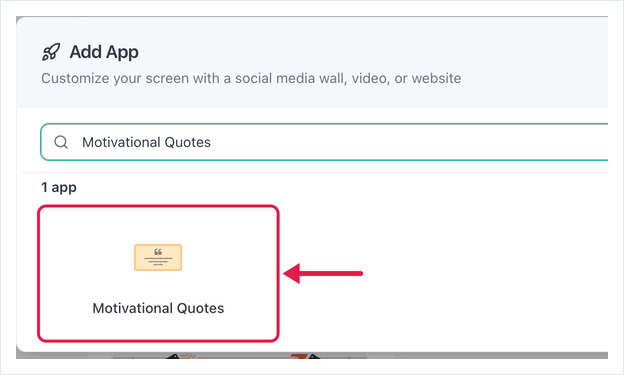This screenshot has height=375, width=624.
Task: Click the "Motivational Quotes" card label
Action: 158,308
